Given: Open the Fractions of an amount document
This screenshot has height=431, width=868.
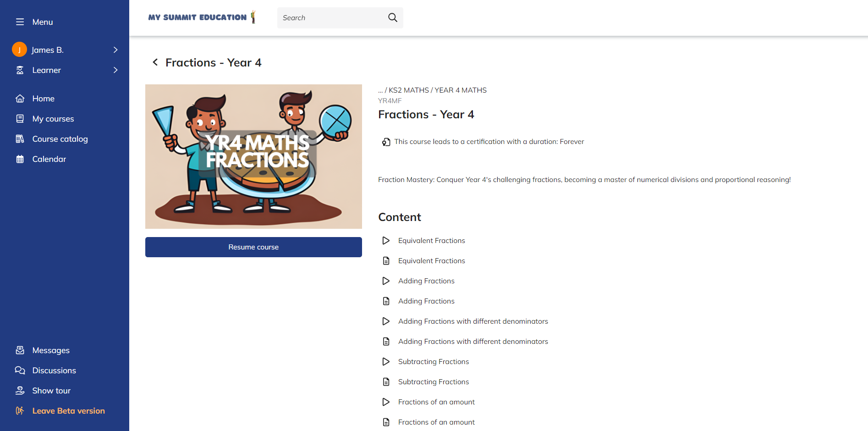Looking at the screenshot, I should (436, 422).
